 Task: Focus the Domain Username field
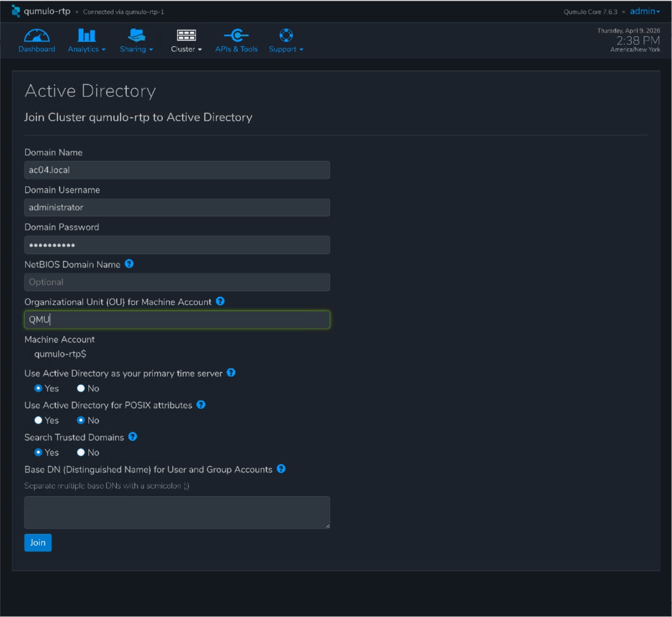177,207
